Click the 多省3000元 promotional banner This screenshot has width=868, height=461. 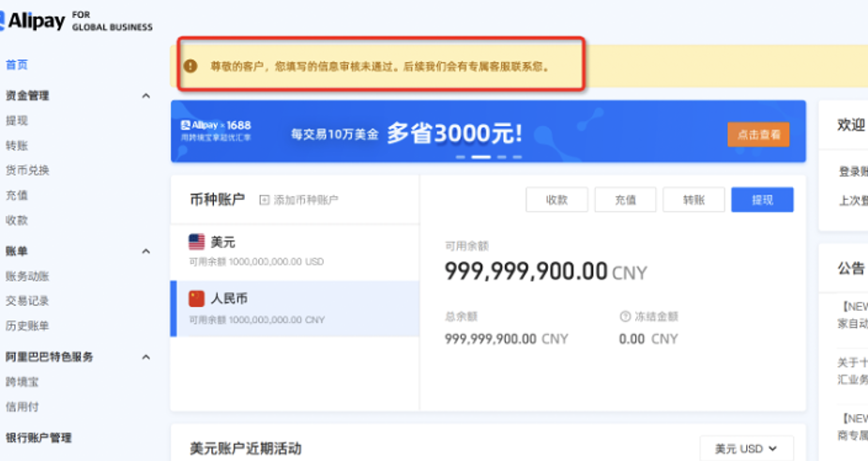(x=488, y=131)
